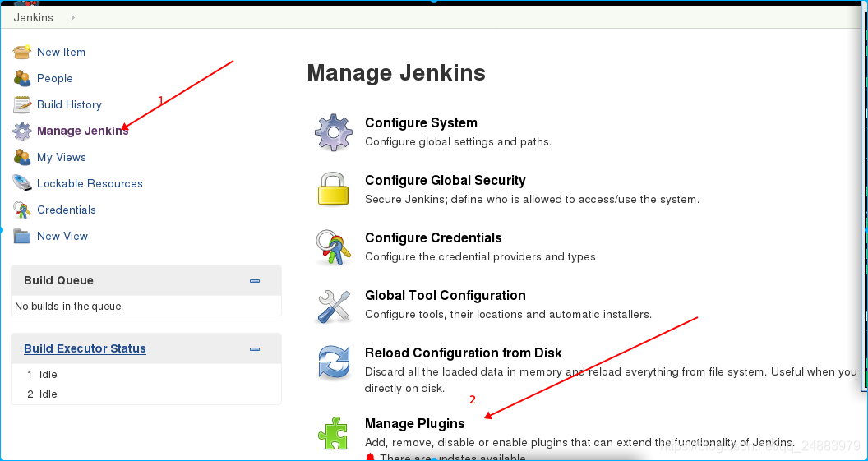The image size is (868, 461).
Task: Open the People link
Action: (x=55, y=79)
